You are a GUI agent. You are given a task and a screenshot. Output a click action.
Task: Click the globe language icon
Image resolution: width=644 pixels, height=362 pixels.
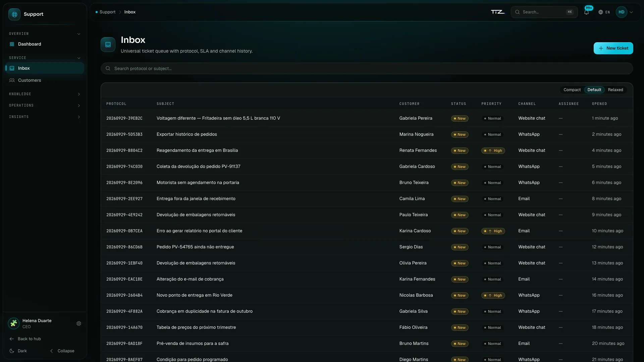(x=600, y=12)
